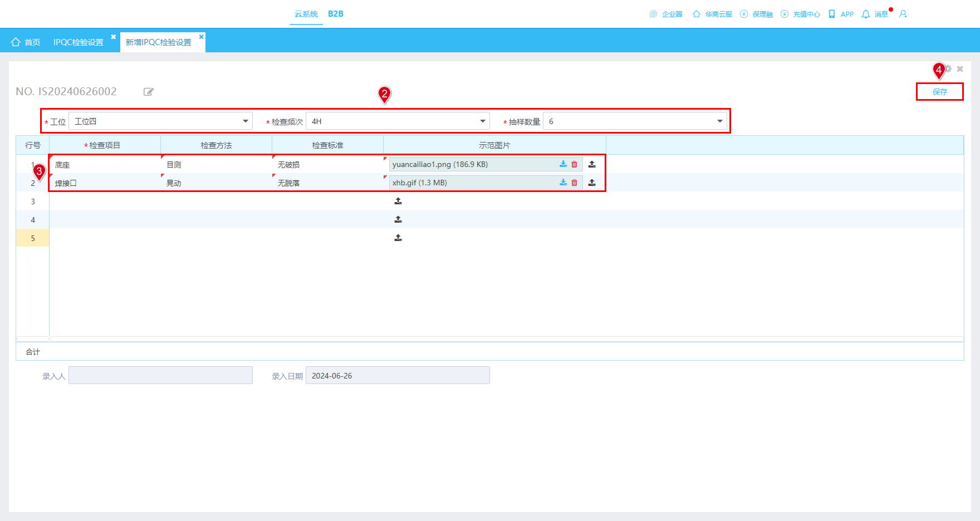Open the user profile icon
This screenshot has width=980, height=521.
[x=903, y=14]
